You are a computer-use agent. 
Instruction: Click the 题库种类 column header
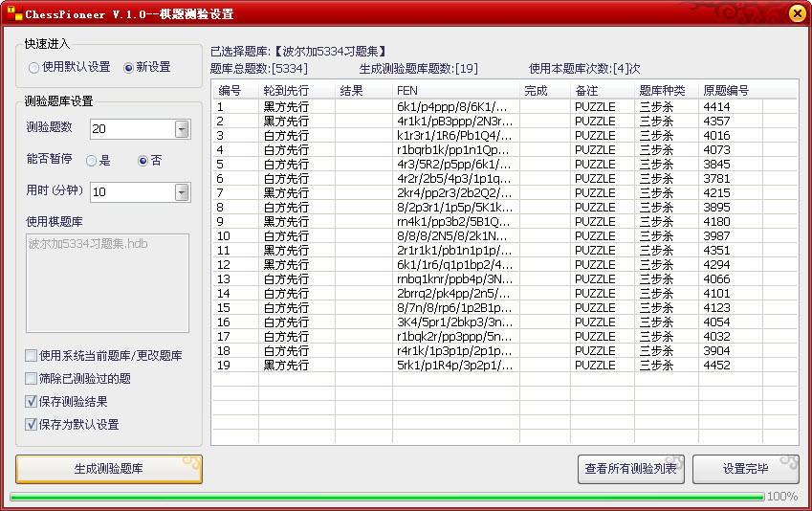[x=667, y=91]
